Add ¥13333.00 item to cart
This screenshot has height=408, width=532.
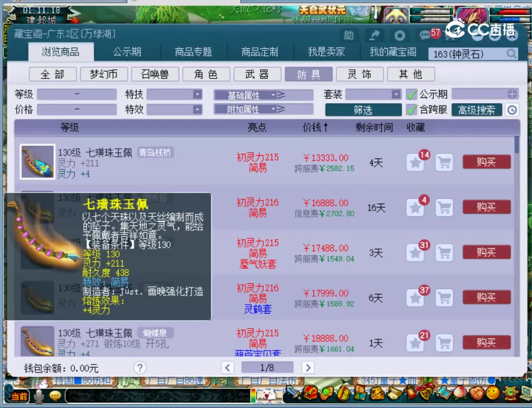click(x=444, y=162)
